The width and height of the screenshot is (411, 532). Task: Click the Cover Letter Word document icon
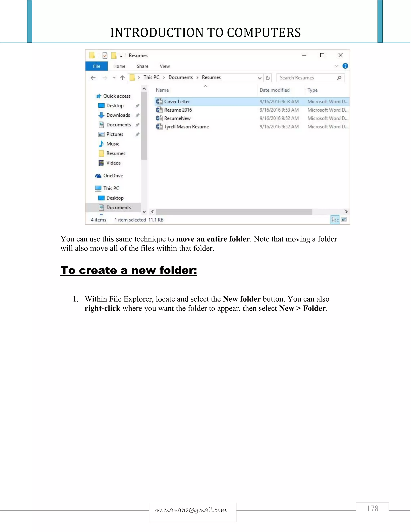coord(159,101)
